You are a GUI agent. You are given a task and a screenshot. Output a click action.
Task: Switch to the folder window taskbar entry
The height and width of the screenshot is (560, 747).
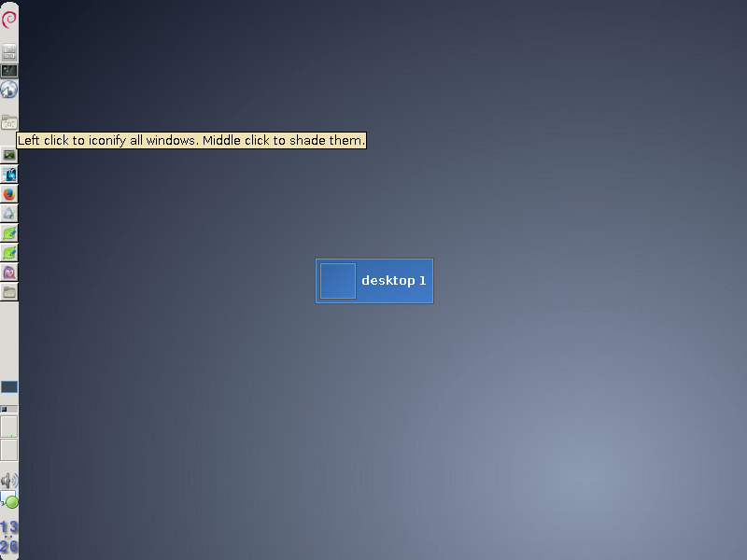[x=9, y=292]
